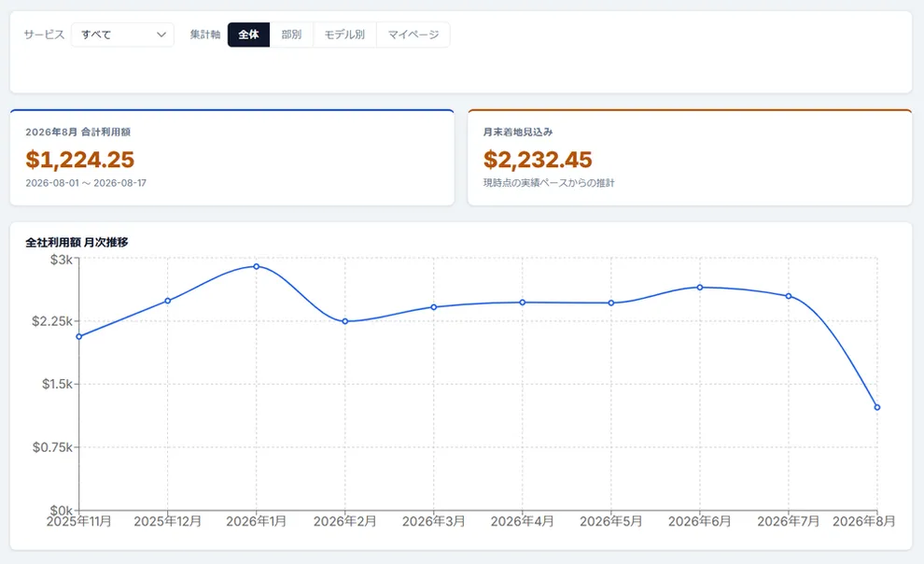Click the $3k y-axis label
This screenshot has width=924, height=564.
pos(62,260)
